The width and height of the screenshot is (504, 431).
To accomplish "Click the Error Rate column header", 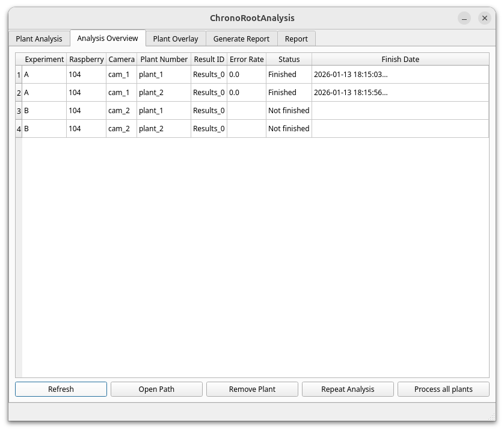I will click(x=247, y=59).
